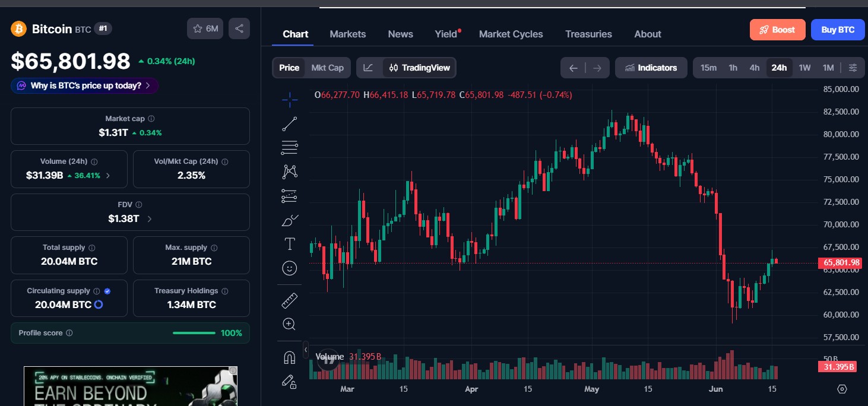868x406 pixels.
Task: Set chart interval to 1h
Action: point(733,68)
